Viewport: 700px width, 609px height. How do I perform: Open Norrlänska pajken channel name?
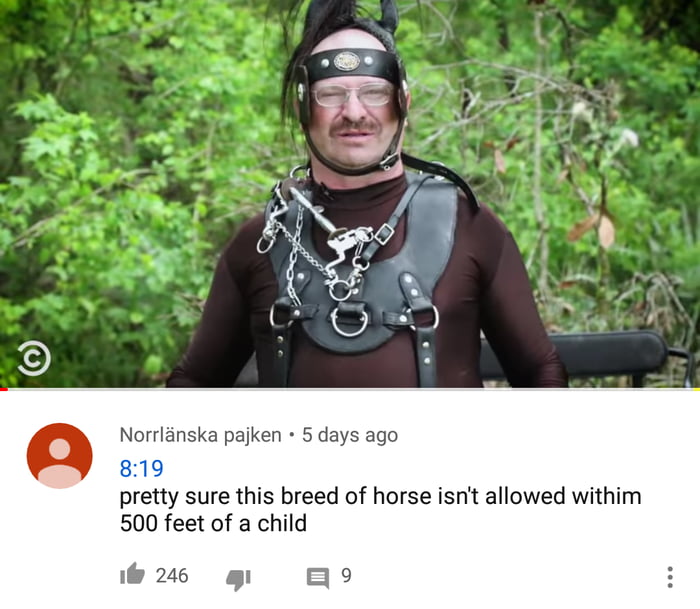pos(200,435)
